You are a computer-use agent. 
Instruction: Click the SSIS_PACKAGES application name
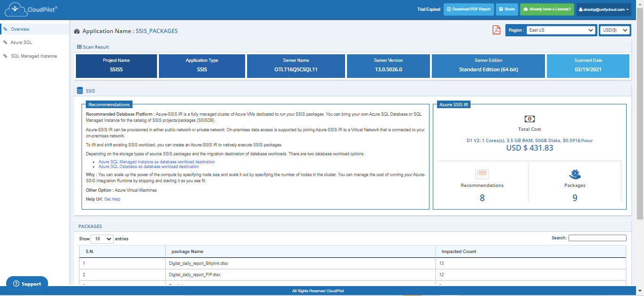pos(157,31)
